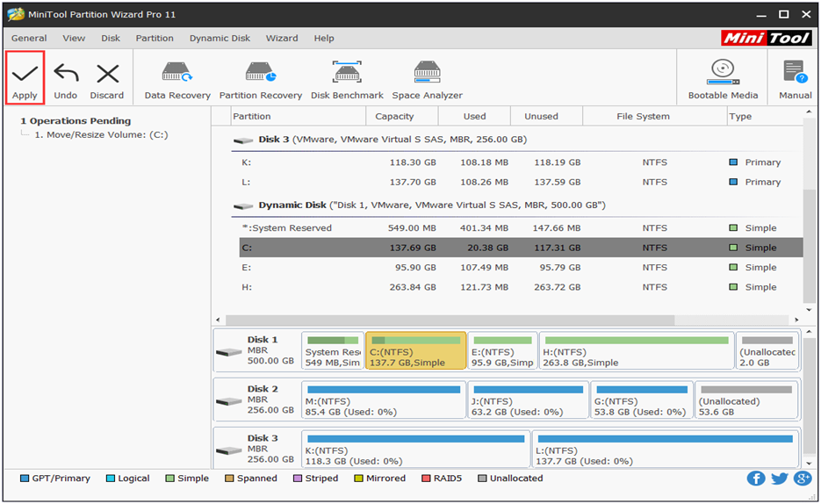The width and height of the screenshot is (821, 504).
Task: Click GPT/Primary legend color swatch
Action: (x=24, y=479)
